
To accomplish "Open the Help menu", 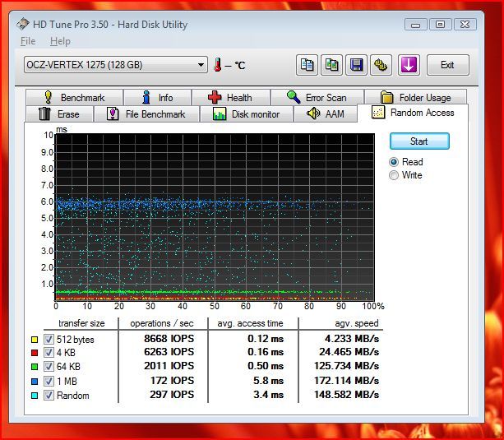I will click(x=60, y=41).
